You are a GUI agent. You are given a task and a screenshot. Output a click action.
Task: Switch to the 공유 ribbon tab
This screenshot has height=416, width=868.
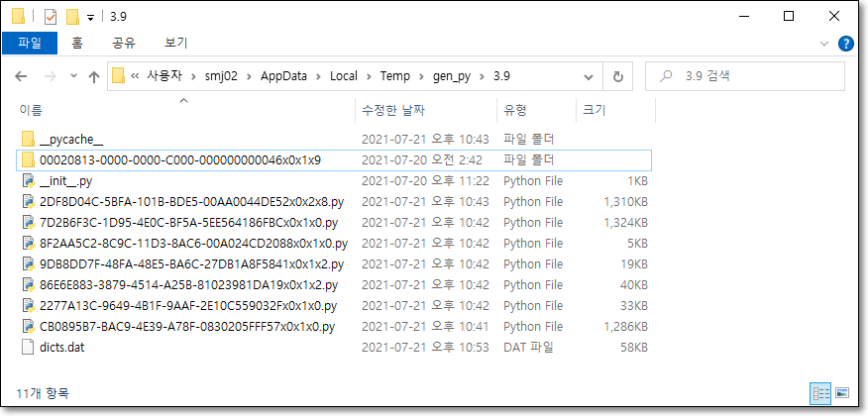124,43
